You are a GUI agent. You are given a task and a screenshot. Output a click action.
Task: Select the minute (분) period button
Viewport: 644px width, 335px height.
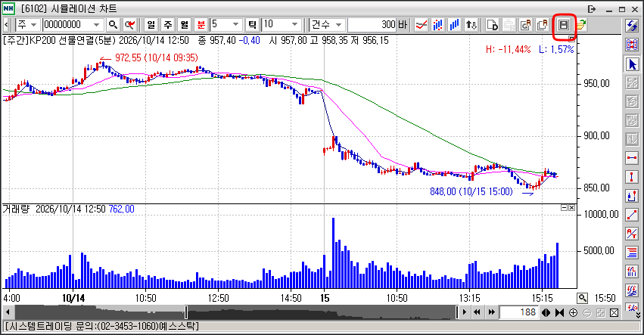point(201,25)
